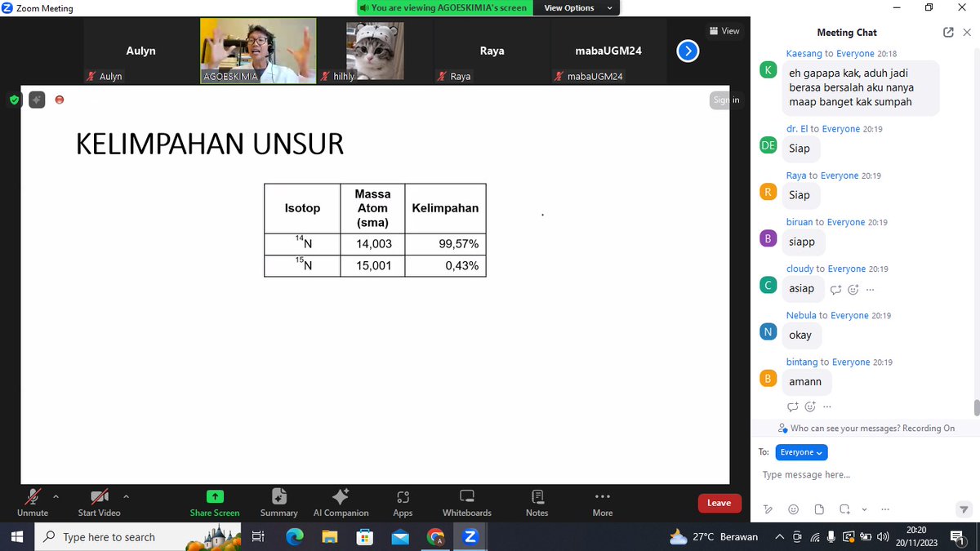Open Microsoft Edge from the taskbar

click(294, 537)
